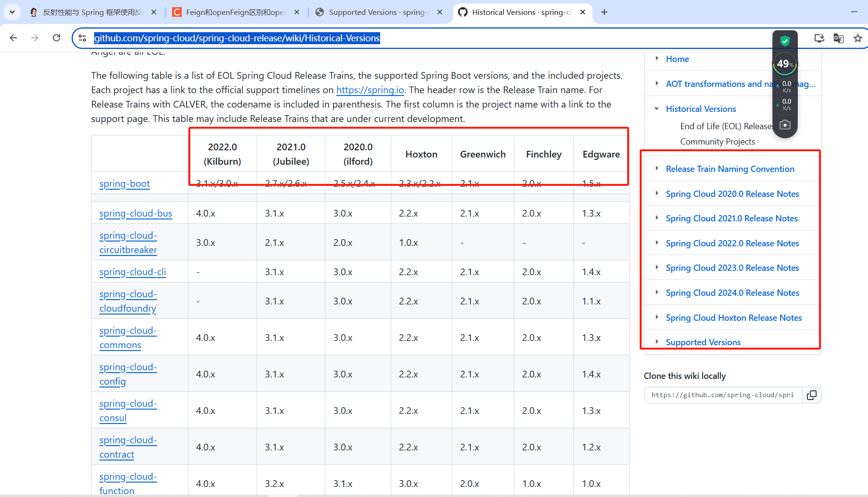Click the Greenwich column header
Image resolution: width=868 pixels, height=497 pixels.
(x=483, y=154)
